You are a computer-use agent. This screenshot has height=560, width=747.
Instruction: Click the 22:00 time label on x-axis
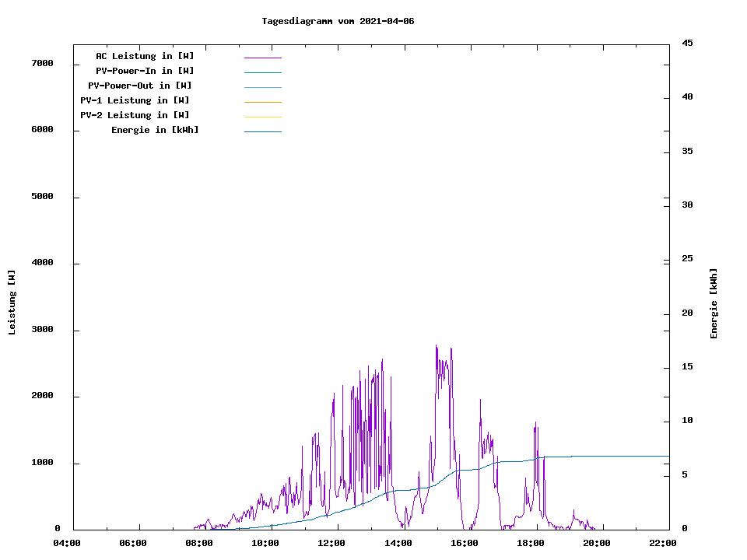pos(662,543)
